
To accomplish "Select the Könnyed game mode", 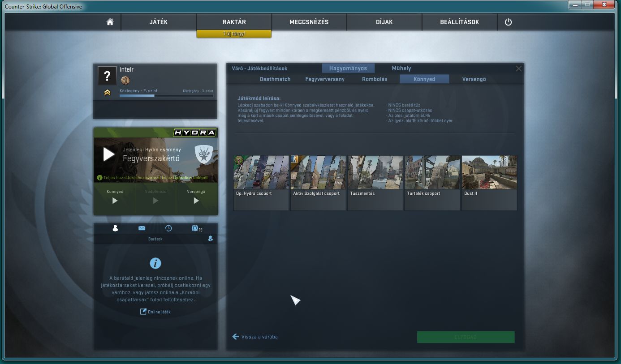I will [424, 79].
